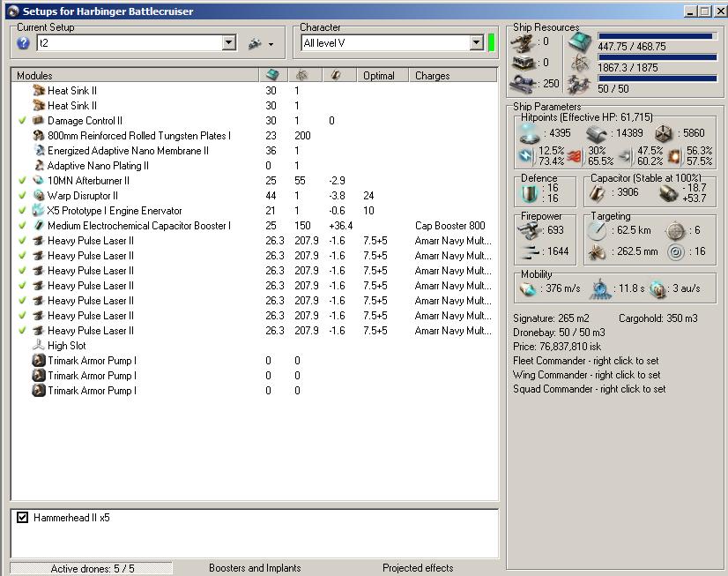
Task: Click the Fleet Commander setting text
Action: (x=586, y=361)
